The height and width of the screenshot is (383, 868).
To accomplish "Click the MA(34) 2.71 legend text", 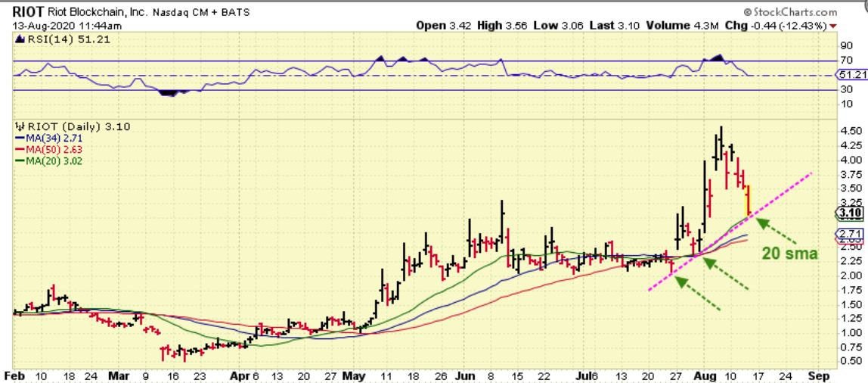I will tap(53, 139).
